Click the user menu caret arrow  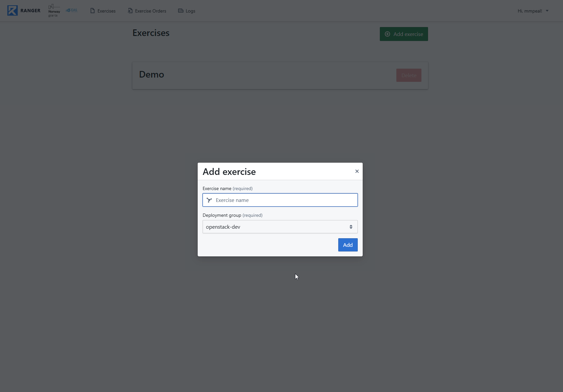coord(547,11)
